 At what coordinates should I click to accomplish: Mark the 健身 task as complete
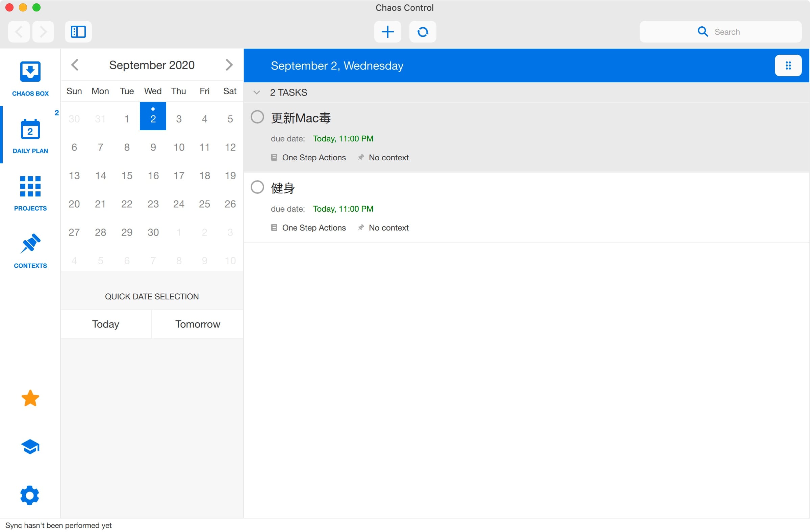pyautogui.click(x=257, y=187)
